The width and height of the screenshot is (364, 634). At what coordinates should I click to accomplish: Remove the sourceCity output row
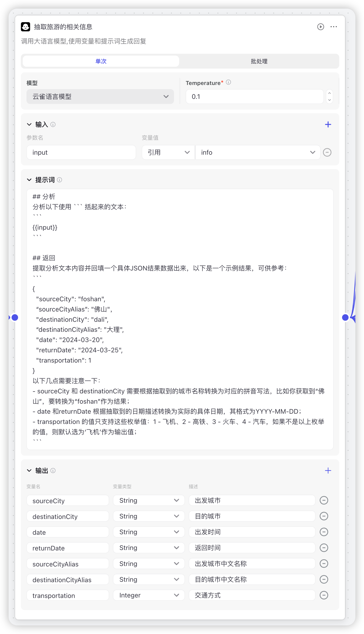(324, 501)
